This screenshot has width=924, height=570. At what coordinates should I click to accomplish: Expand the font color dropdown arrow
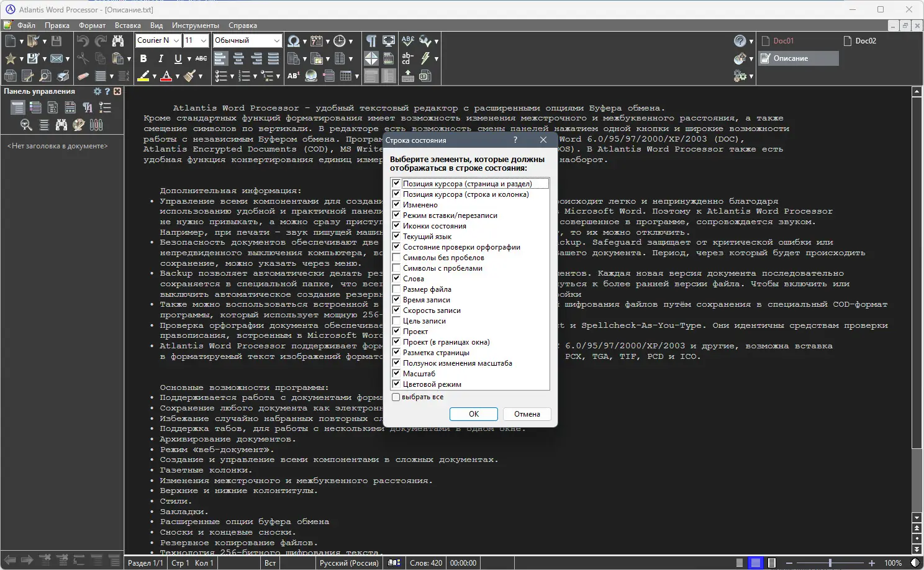177,76
